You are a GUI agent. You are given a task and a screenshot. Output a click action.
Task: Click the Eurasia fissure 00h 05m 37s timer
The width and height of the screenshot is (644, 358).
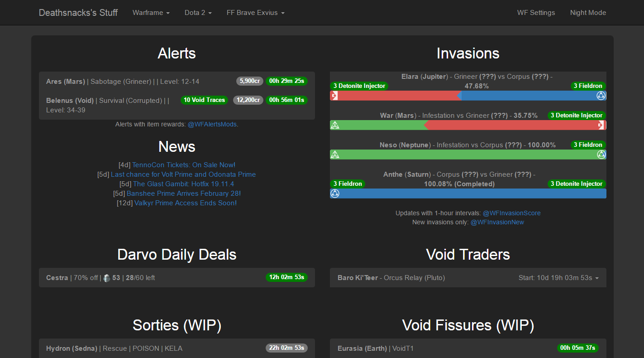[578, 348]
